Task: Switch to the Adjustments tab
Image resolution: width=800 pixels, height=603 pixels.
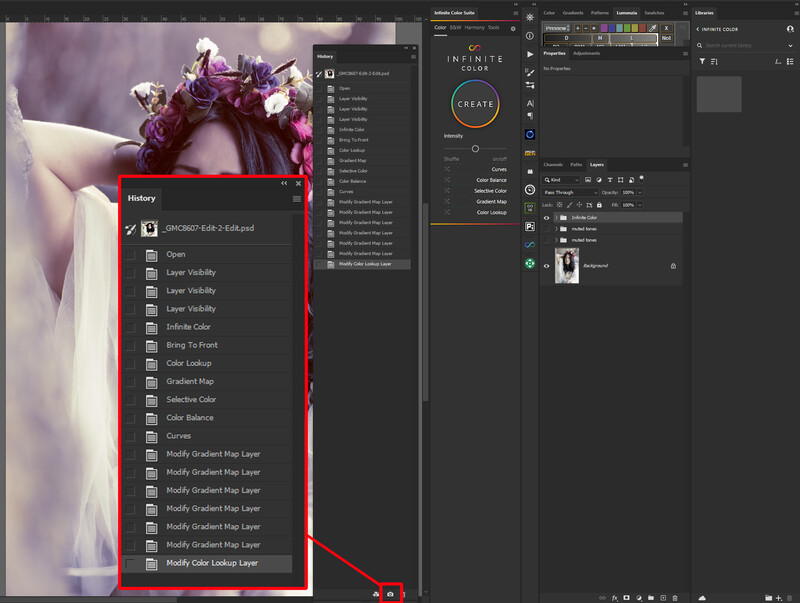Action: point(586,53)
